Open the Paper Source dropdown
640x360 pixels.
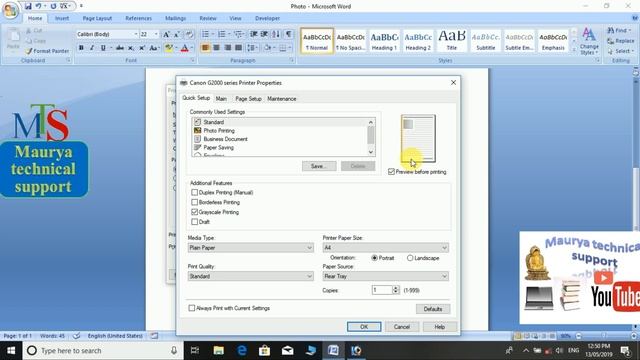386,276
